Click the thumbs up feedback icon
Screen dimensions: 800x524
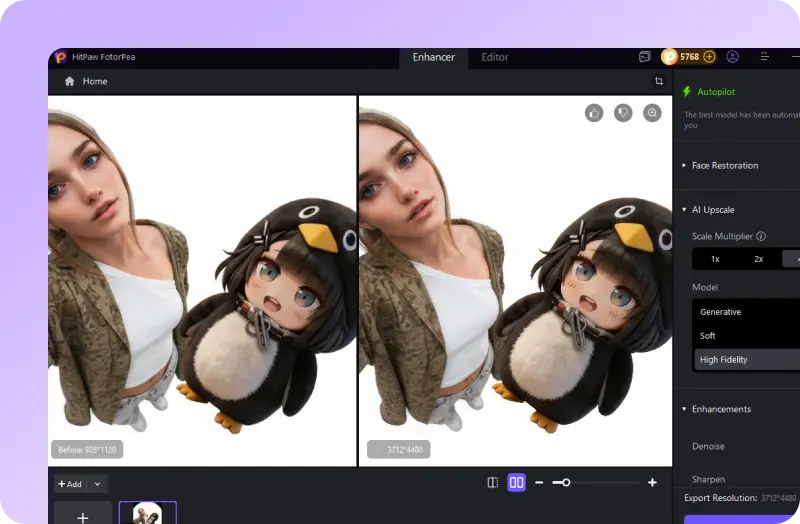click(x=594, y=113)
